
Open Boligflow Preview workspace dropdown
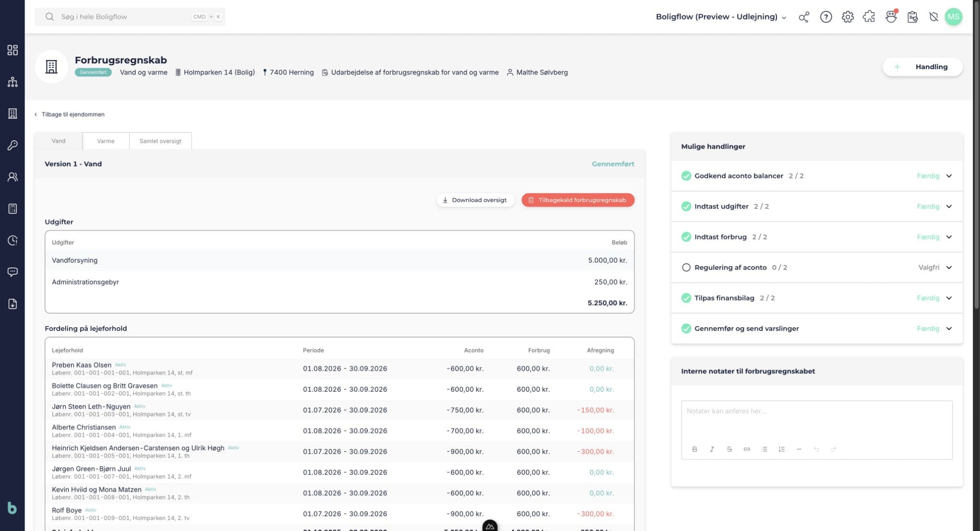tap(721, 17)
